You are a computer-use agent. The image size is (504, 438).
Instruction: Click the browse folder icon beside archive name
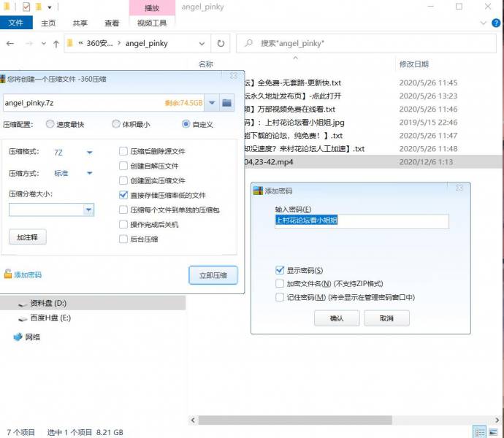pos(227,103)
